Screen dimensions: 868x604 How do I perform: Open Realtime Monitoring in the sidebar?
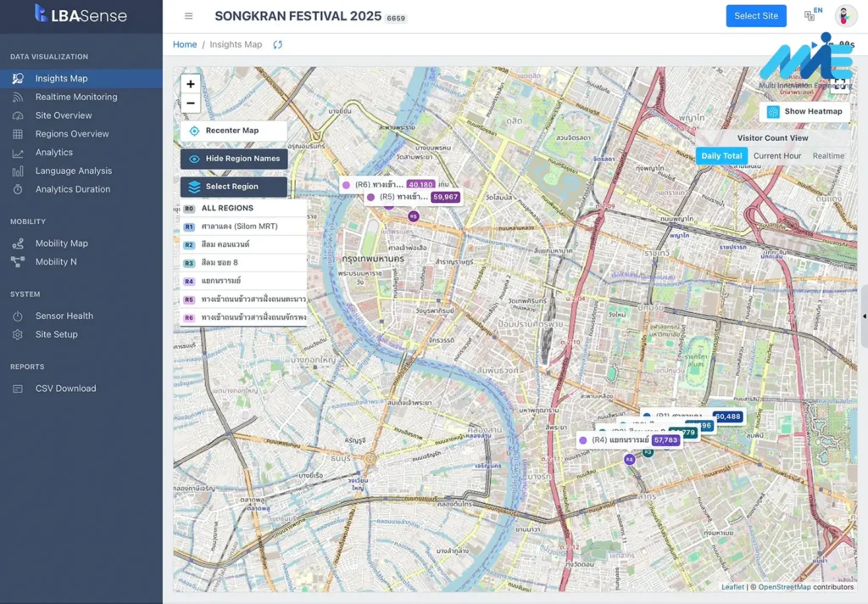pyautogui.click(x=76, y=98)
